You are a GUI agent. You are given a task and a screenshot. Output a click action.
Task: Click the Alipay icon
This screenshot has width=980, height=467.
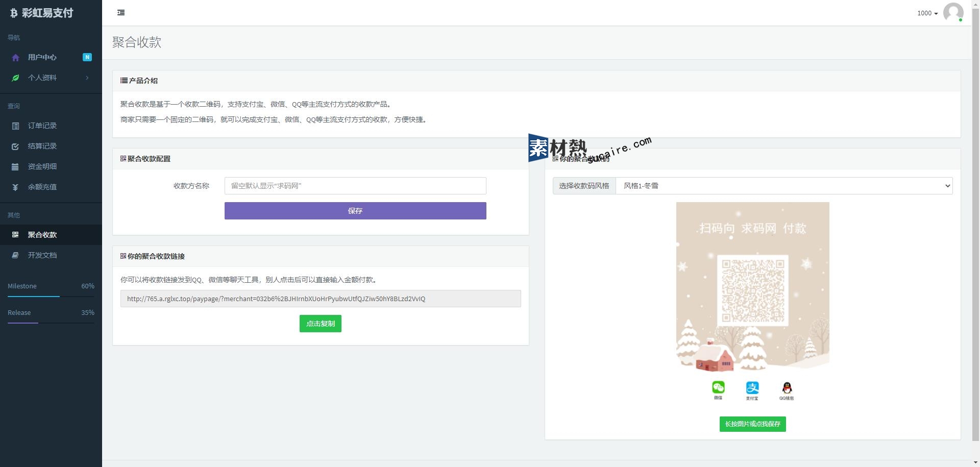[752, 387]
